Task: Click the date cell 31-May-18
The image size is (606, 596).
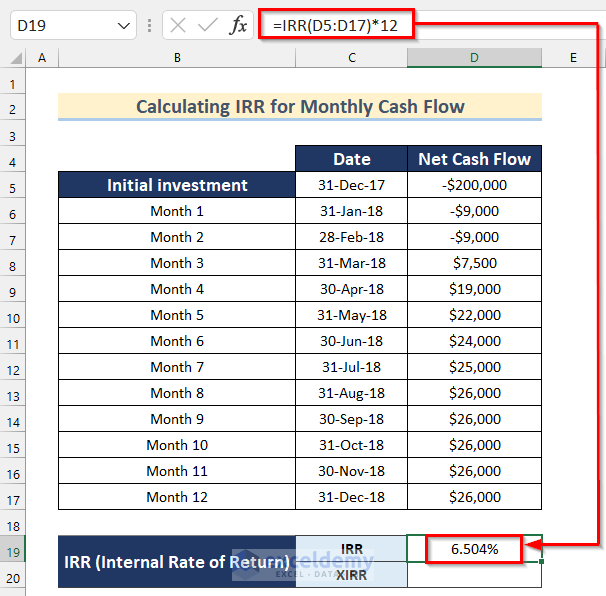Action: 351,315
